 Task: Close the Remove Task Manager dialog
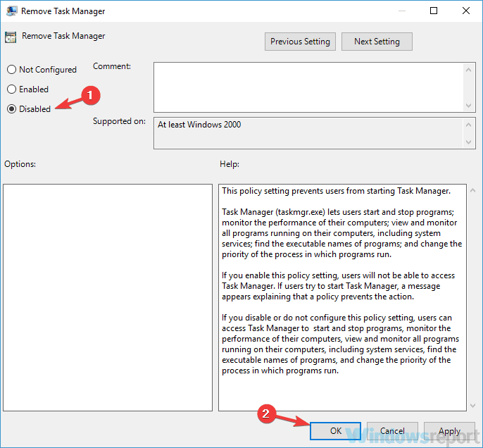click(x=466, y=11)
